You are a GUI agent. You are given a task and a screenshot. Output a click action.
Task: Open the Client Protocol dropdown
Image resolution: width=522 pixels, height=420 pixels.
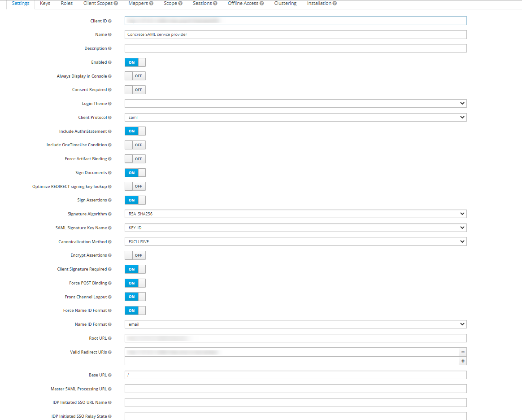point(295,118)
